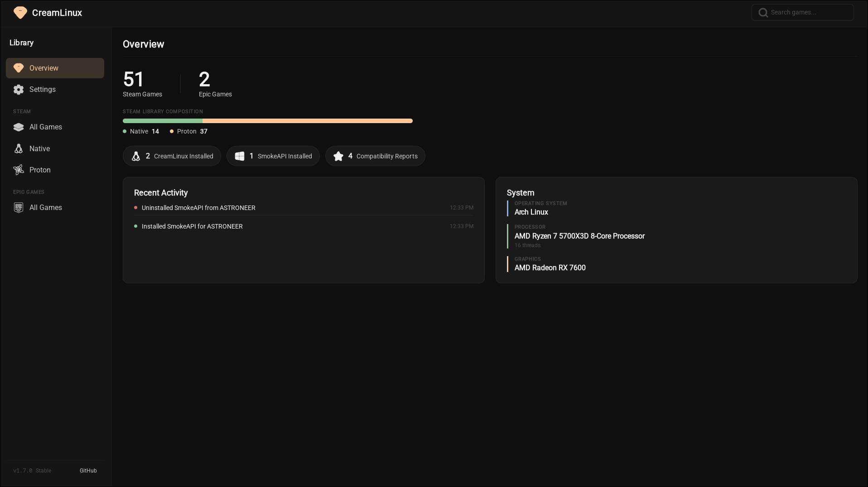
Task: Click the Native penguin icon in sidebar
Action: (x=19, y=148)
